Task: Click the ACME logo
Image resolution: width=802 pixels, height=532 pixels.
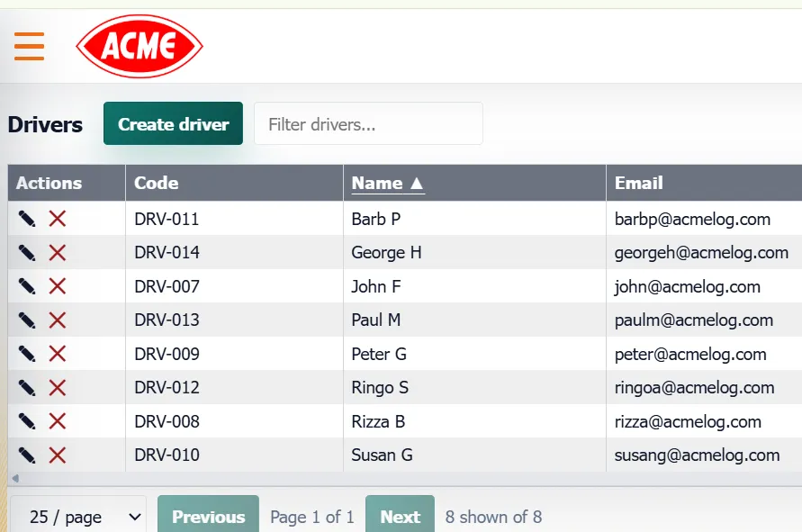Action: click(140, 46)
